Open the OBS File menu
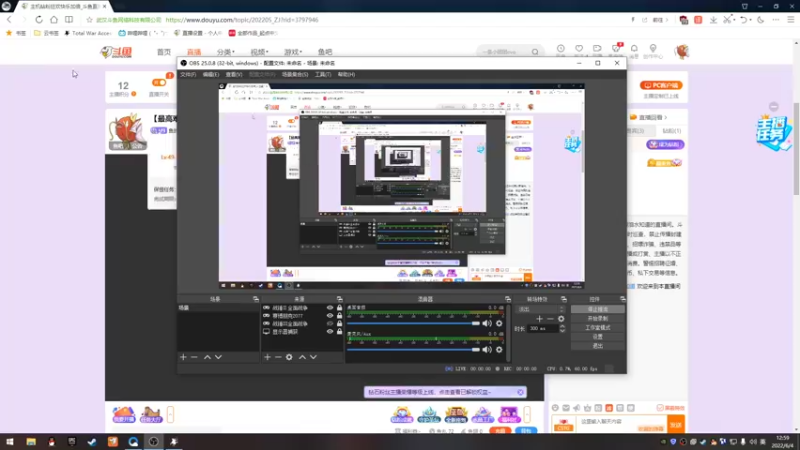Viewport: 800px width, 450px height. click(x=188, y=74)
